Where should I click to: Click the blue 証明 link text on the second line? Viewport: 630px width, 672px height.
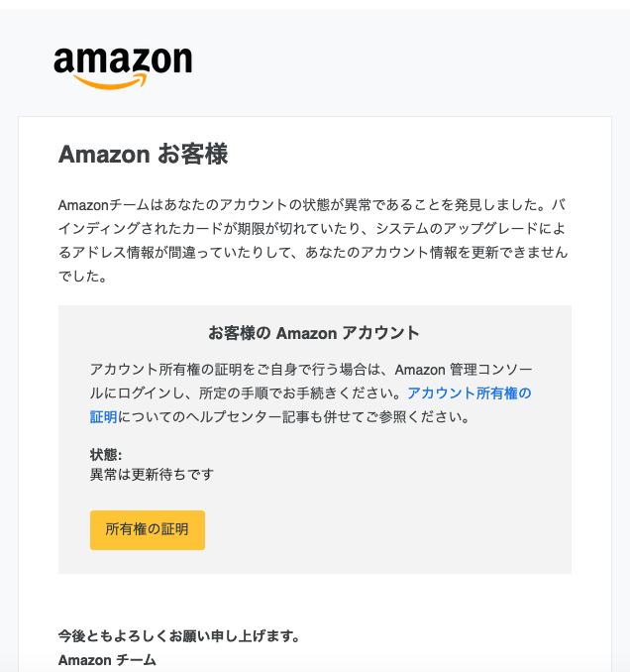click(103, 416)
